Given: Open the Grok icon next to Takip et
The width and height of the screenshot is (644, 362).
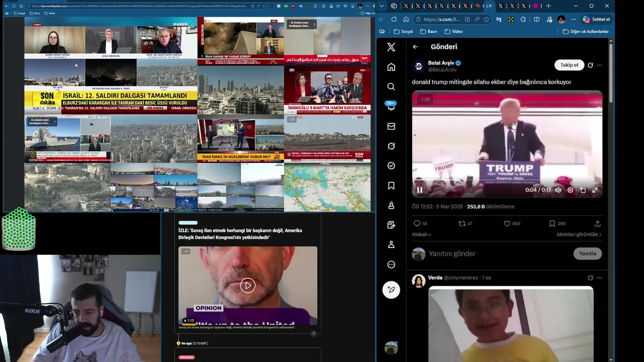Looking at the screenshot, I should pos(590,65).
